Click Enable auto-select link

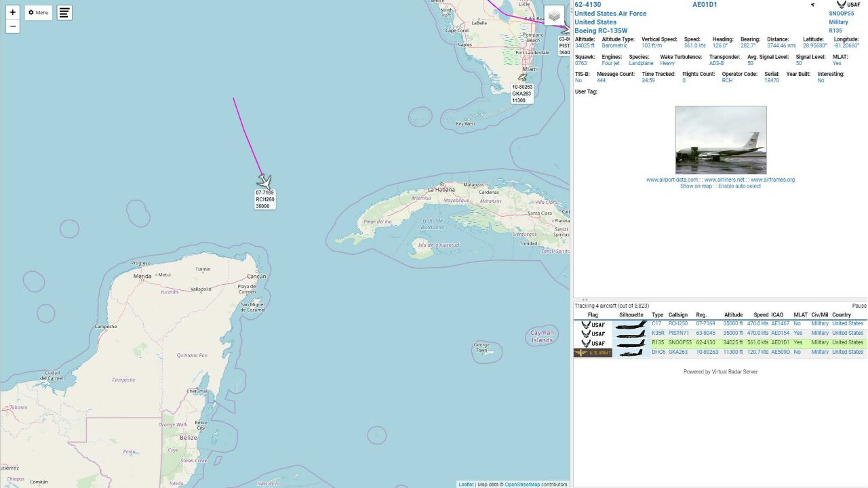(739, 186)
